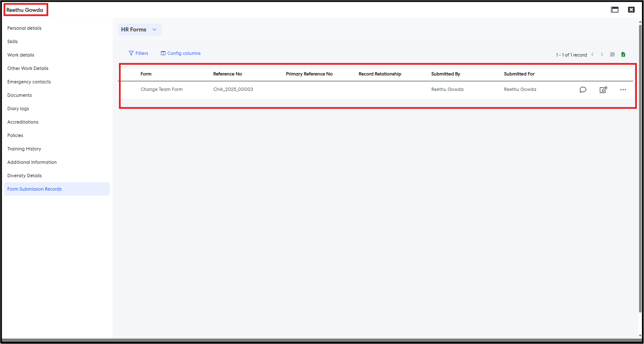The height and width of the screenshot is (344, 644).
Task: Open table settings sliders icon
Action: click(612, 54)
